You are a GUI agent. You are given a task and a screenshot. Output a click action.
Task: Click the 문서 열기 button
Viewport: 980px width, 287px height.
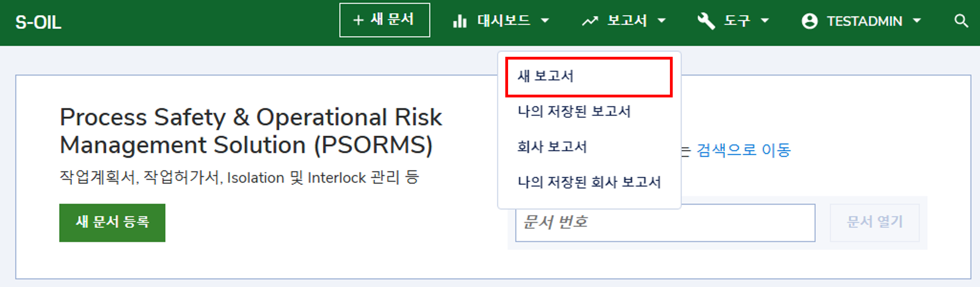coord(875,222)
